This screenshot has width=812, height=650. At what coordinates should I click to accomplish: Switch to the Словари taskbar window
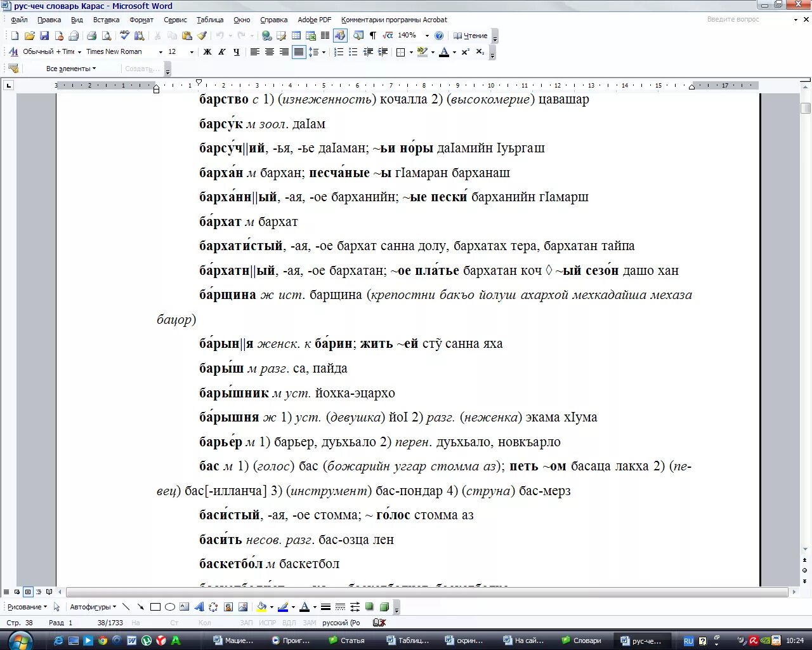(580, 640)
